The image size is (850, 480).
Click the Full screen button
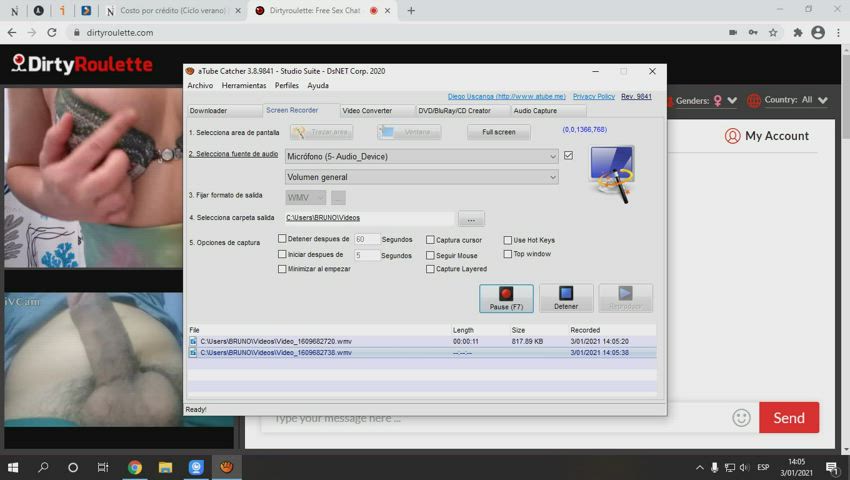click(498, 132)
